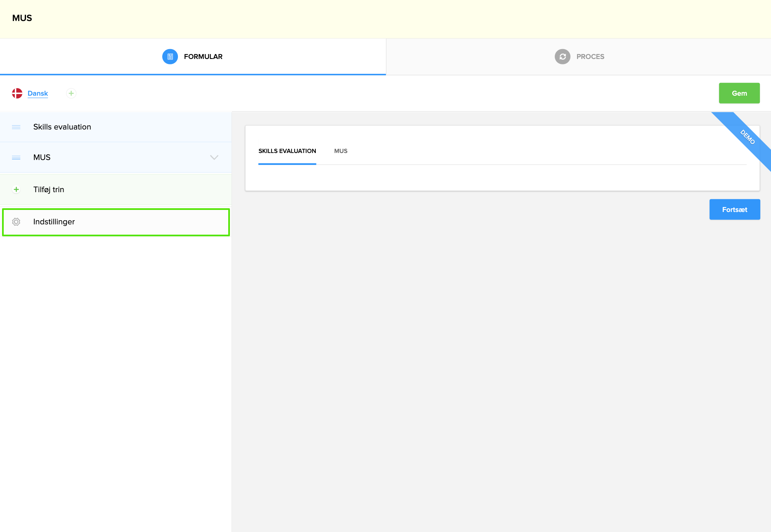Select the Skills evaluation step label

62,127
